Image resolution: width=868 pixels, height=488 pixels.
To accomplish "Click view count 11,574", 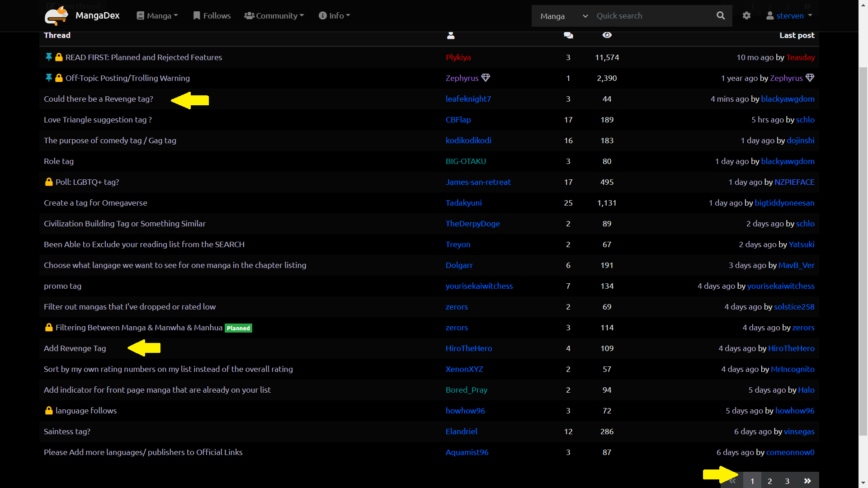I will [607, 57].
